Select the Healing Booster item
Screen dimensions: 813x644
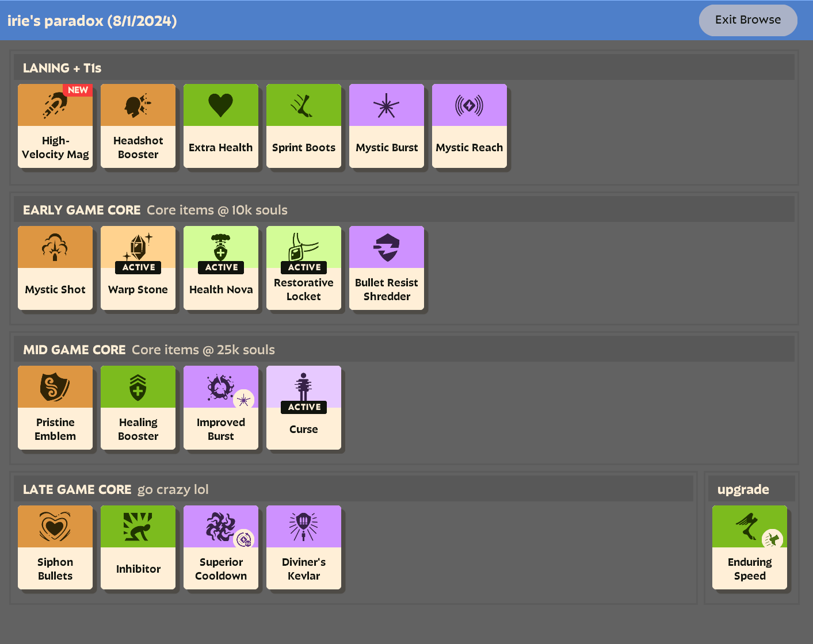(x=138, y=408)
